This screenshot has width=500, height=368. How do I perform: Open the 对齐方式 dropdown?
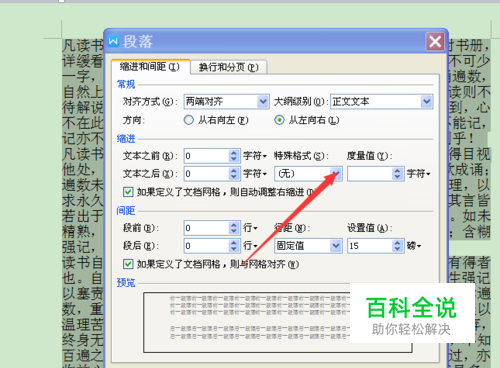coord(226,101)
